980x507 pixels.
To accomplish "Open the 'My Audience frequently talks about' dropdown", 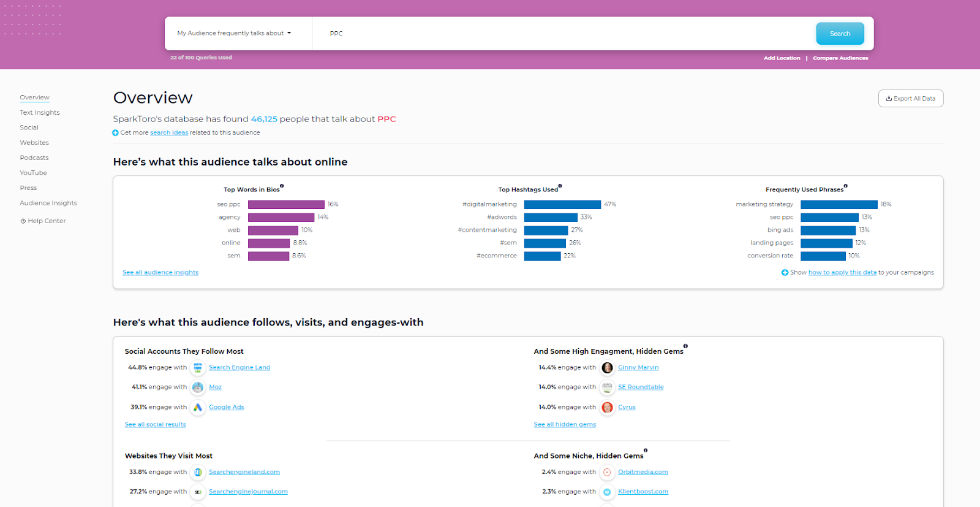I will 234,33.
